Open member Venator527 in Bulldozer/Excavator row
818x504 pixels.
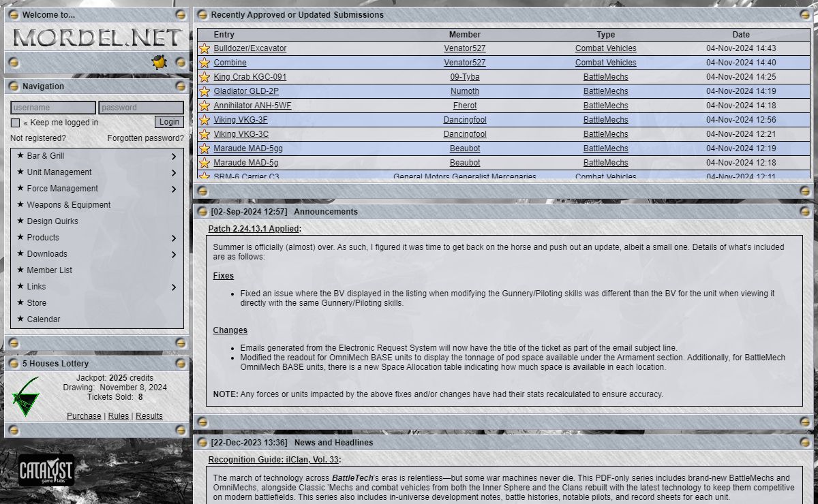pyautogui.click(x=465, y=48)
